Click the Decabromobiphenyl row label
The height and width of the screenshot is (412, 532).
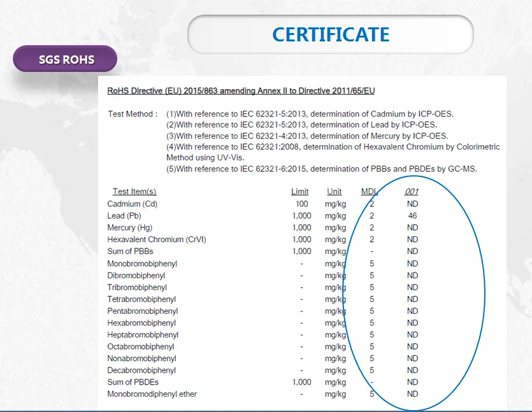141,371
